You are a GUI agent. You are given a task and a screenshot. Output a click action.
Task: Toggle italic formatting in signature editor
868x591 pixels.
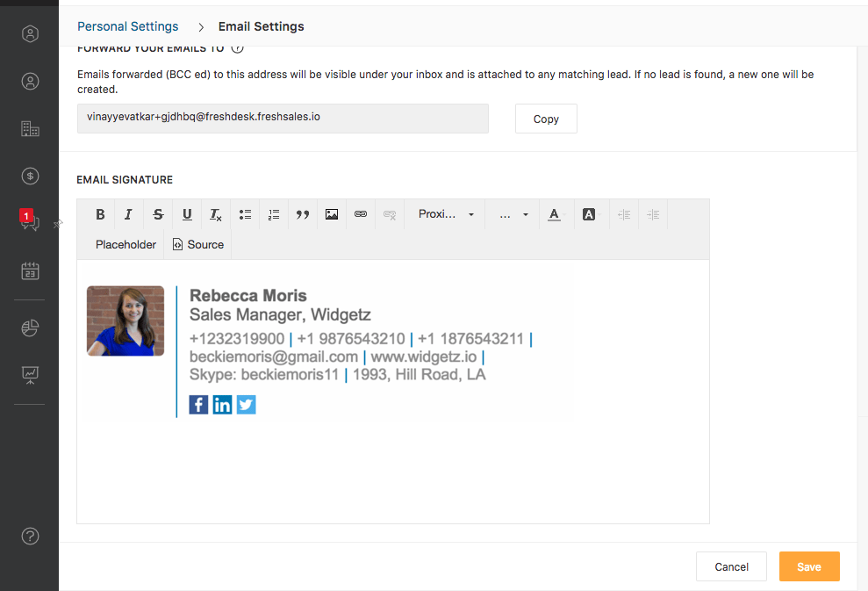tap(128, 214)
